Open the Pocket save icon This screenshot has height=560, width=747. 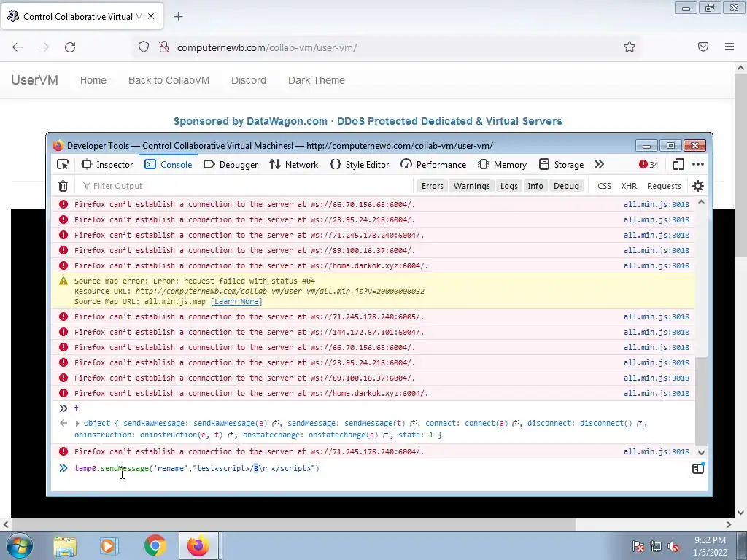point(703,47)
